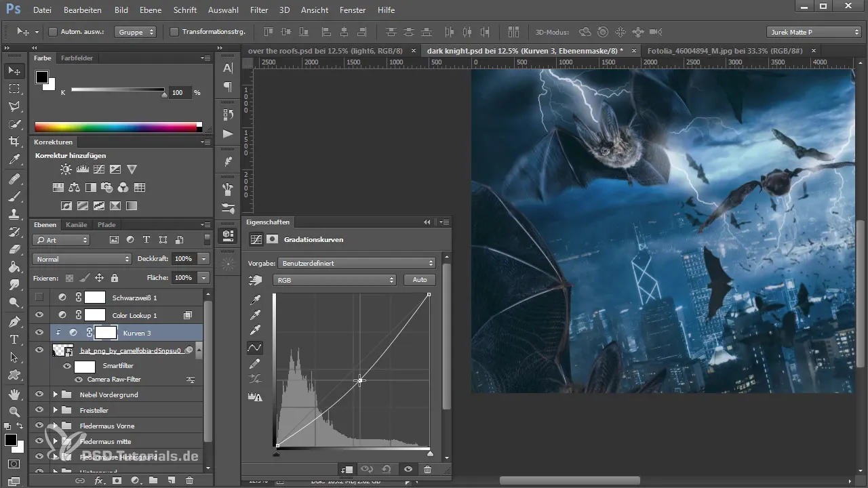Select the Brush tool
Image resolution: width=868 pixels, height=488 pixels.
coord(14,197)
